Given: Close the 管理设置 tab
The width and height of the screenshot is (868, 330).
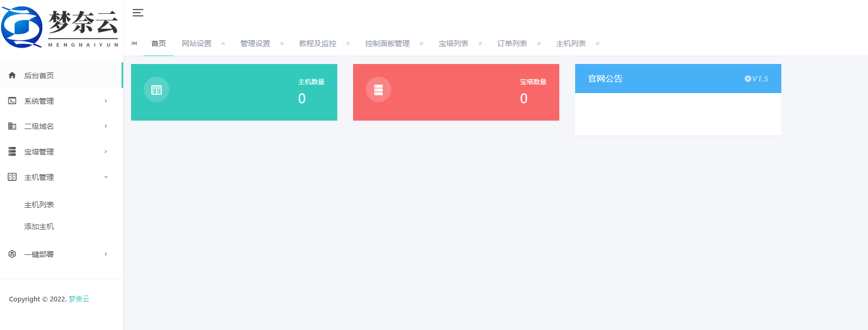Looking at the screenshot, I should coord(282,43).
